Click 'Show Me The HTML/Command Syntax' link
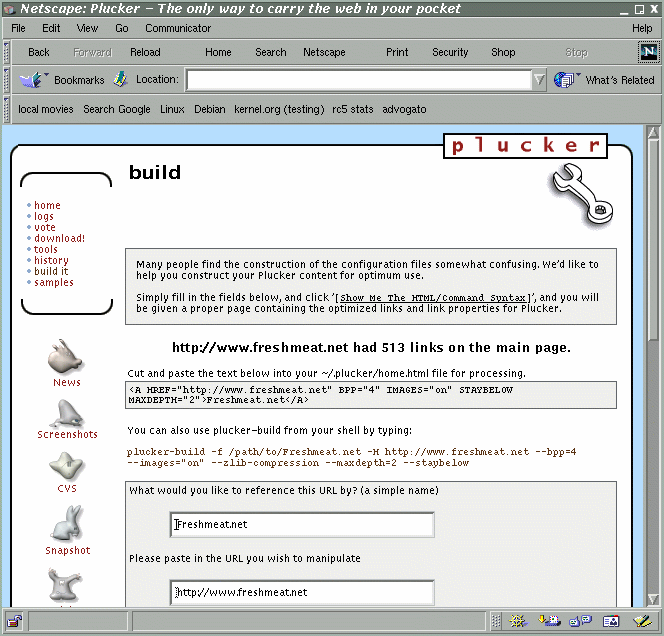This screenshot has height=636, width=664. pyautogui.click(x=433, y=298)
